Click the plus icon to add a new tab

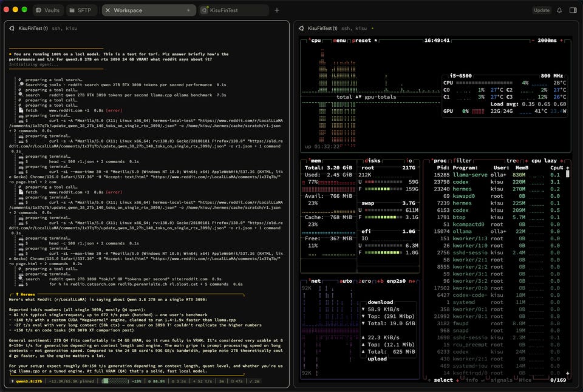[277, 10]
